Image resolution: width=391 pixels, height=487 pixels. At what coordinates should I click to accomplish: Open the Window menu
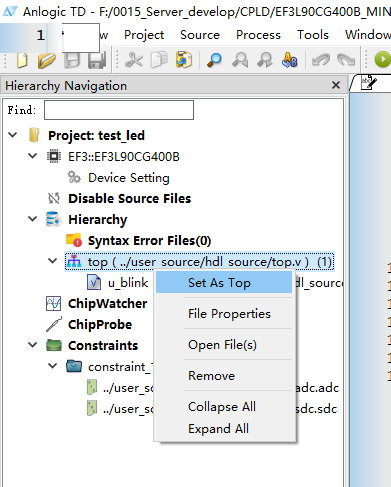pyautogui.click(x=368, y=35)
